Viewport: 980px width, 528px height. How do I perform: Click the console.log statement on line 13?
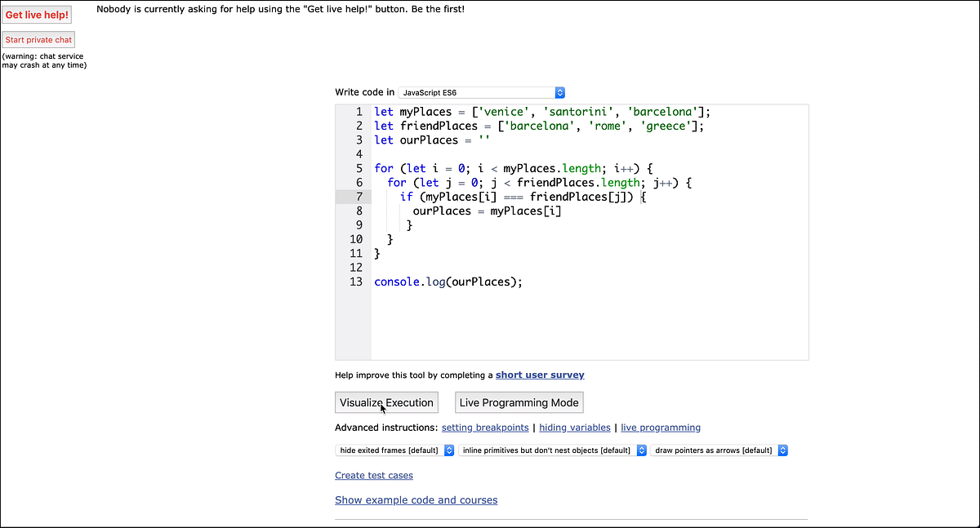coord(448,282)
